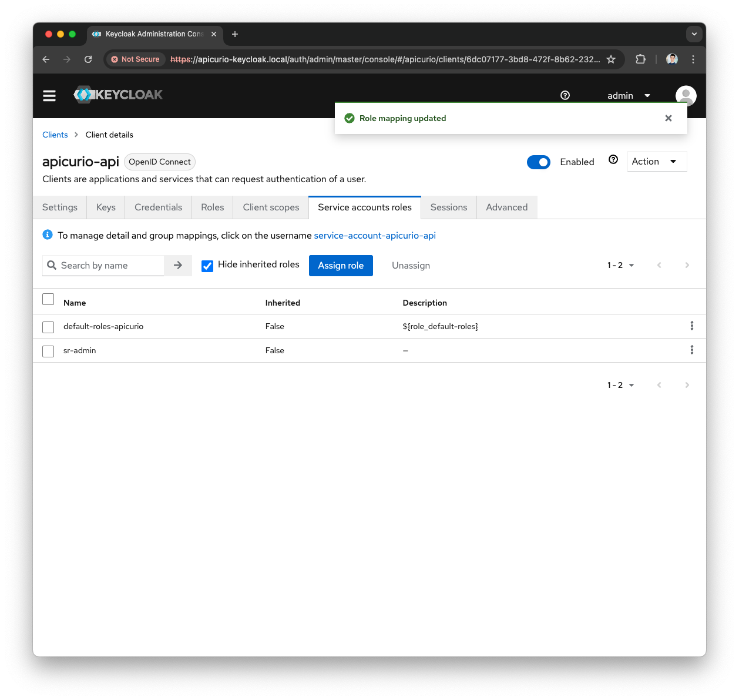Submit search with arrow button
739x700 pixels.
(x=178, y=266)
